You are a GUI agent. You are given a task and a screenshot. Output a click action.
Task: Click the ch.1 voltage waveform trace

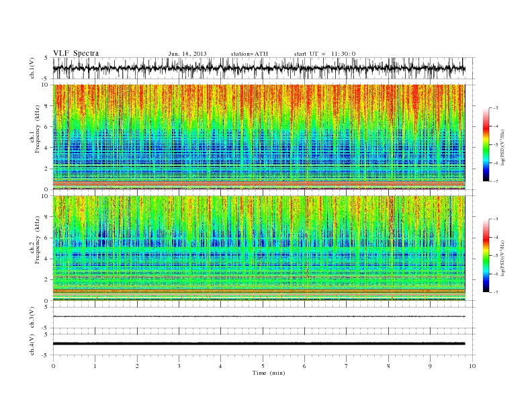coord(259,68)
